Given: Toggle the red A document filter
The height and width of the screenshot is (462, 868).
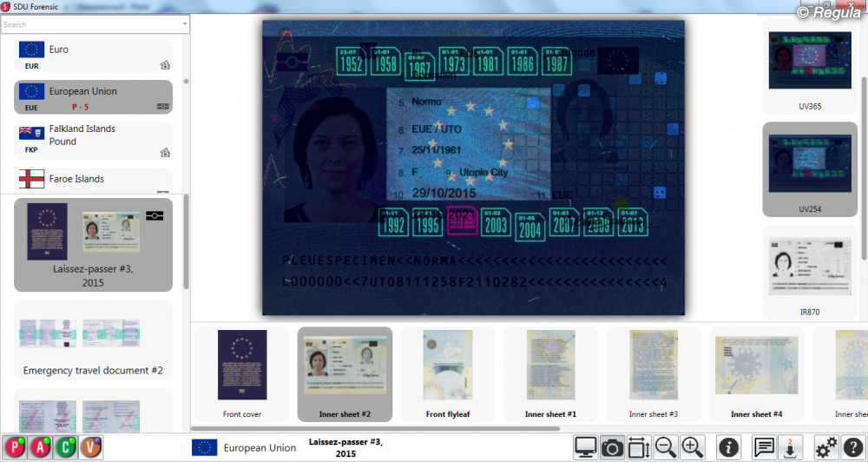Looking at the screenshot, I should (x=41, y=447).
